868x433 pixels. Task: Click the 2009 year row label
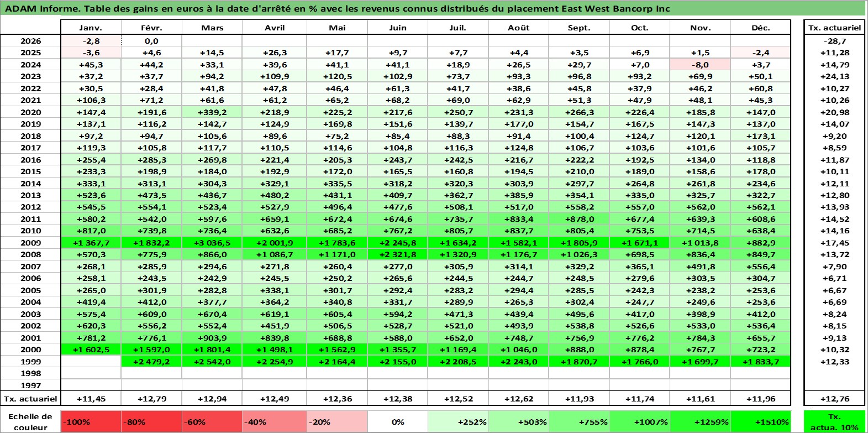click(30, 243)
